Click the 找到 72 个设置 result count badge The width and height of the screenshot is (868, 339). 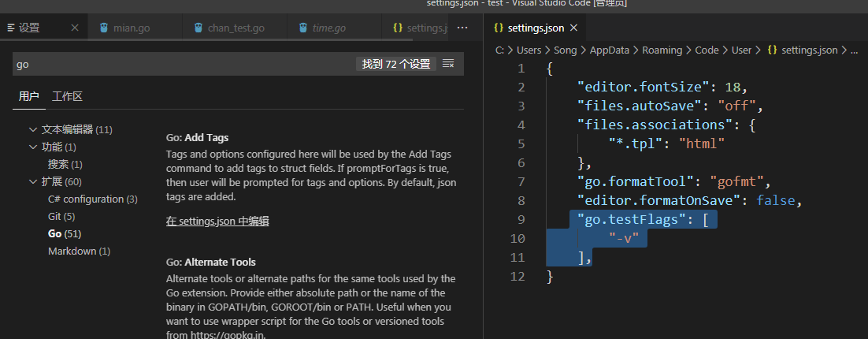tap(396, 65)
